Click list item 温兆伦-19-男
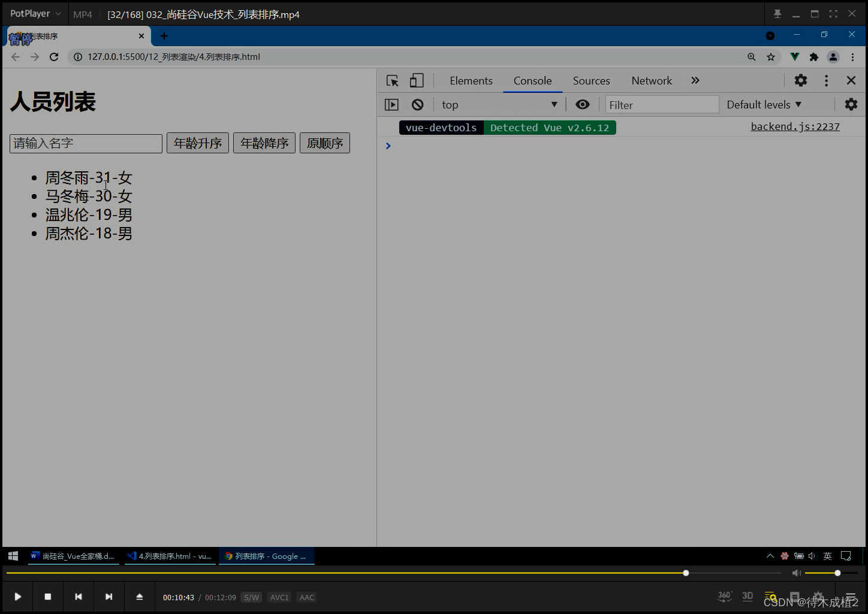 (x=89, y=215)
